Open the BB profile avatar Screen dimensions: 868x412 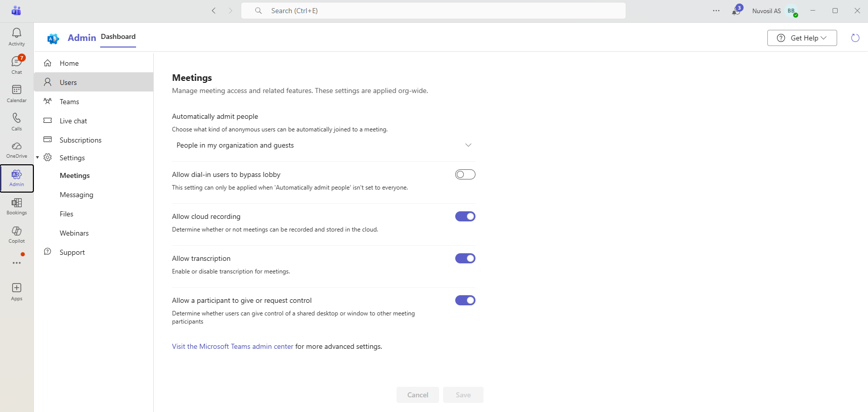tap(792, 11)
